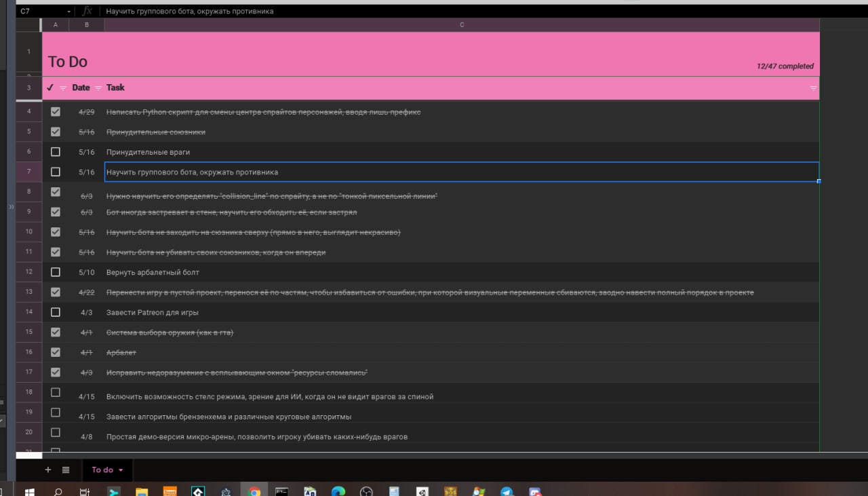Open Unity from the taskbar

click(x=422, y=492)
